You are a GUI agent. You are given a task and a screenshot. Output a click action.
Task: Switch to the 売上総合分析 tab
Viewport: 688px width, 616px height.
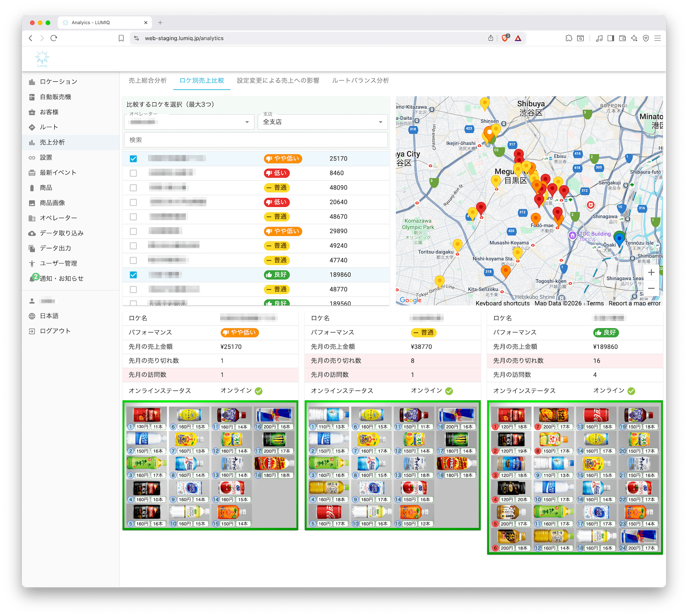pos(148,81)
